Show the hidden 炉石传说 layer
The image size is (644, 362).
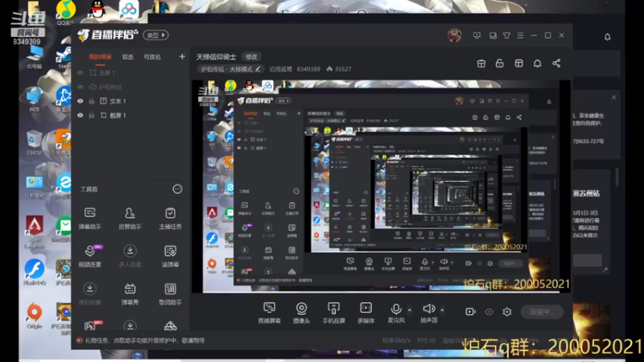click(x=80, y=87)
